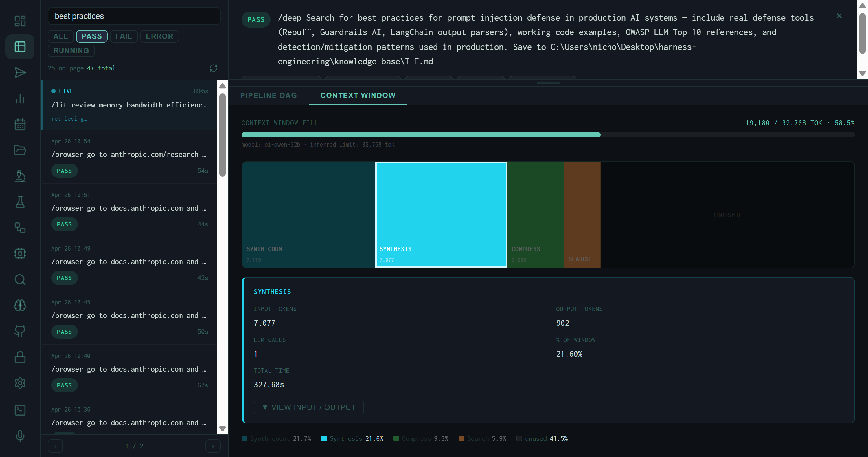Viewport: 868px width, 457px height.
Task: Click the '47 total' count text
Action: point(101,68)
